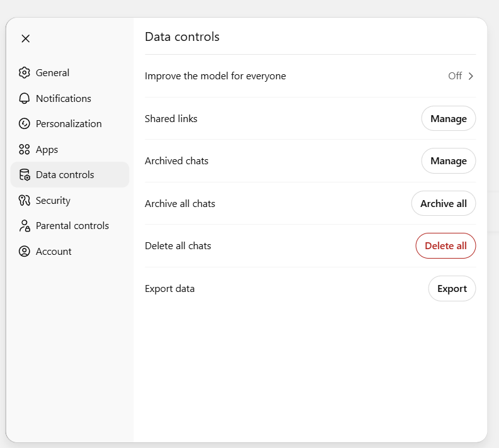The width and height of the screenshot is (499, 448).
Task: Select the Apps tab label
Action: [47, 150]
